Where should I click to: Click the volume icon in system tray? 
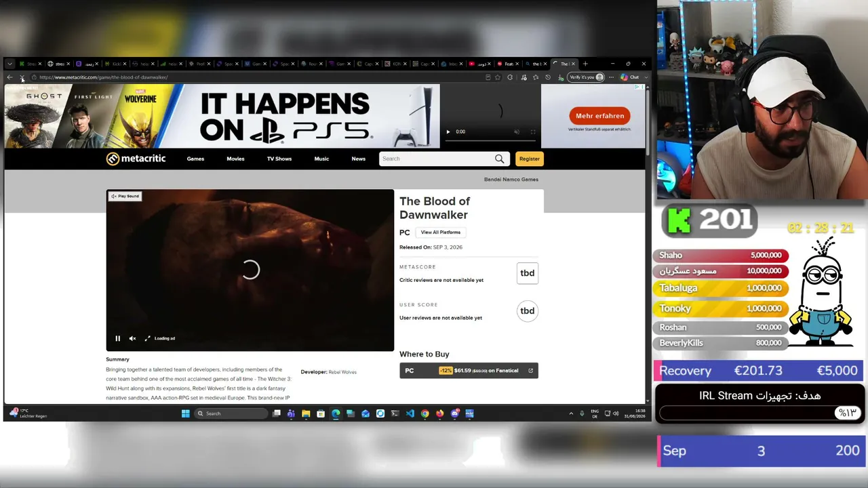pos(616,413)
